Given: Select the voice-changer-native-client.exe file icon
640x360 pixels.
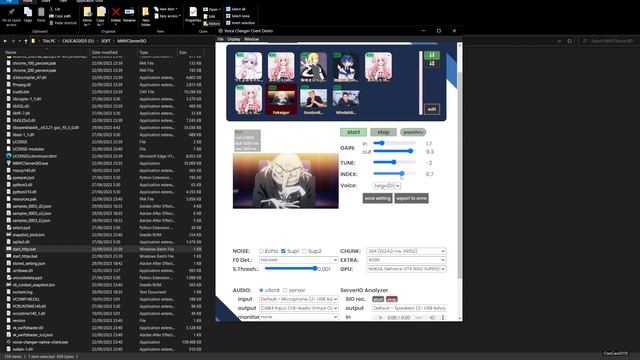Looking at the screenshot, I should 9,342.
